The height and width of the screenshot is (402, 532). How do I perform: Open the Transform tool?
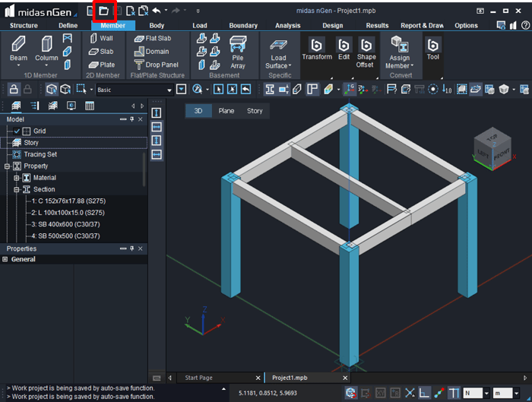coord(317,49)
